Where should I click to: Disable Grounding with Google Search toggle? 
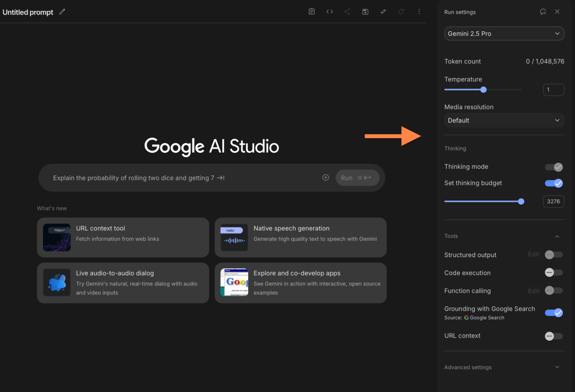tap(554, 313)
